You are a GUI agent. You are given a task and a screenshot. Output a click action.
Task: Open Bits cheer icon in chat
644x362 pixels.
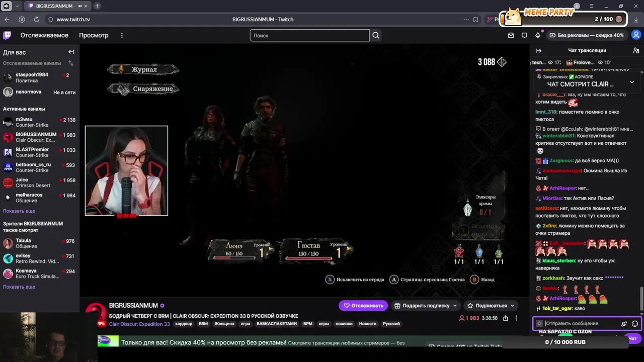point(624,324)
